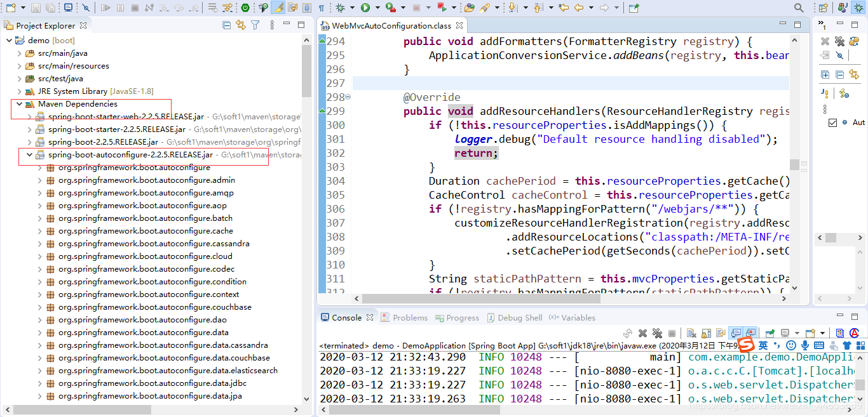Open the Back navigation history dropdown
This screenshot has height=417, width=868.
[591, 8]
